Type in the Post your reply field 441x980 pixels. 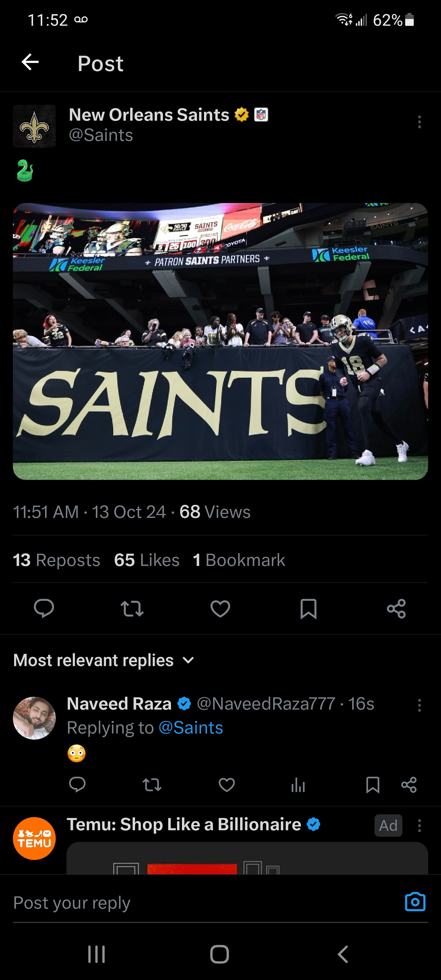click(190, 903)
